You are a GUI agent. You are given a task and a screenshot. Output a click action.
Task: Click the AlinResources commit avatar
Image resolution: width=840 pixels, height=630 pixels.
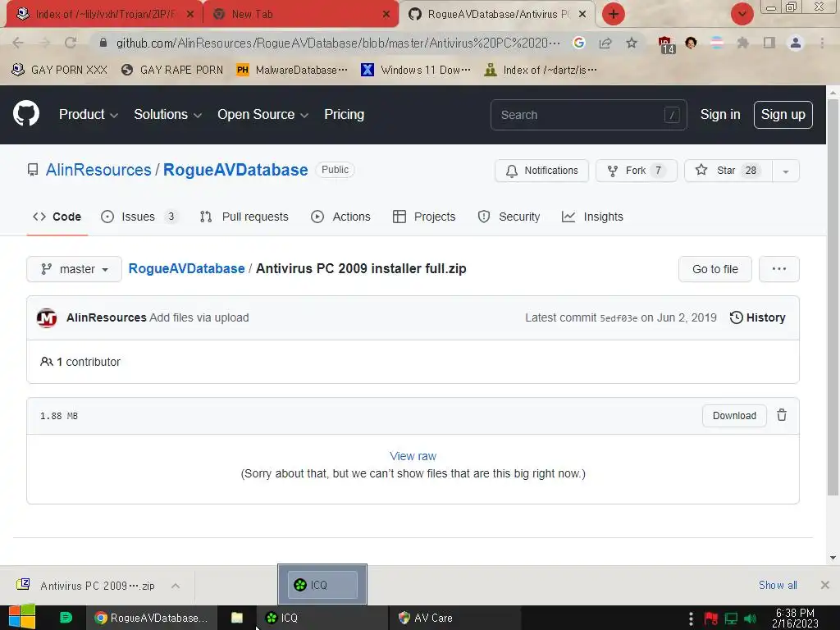[47, 317]
